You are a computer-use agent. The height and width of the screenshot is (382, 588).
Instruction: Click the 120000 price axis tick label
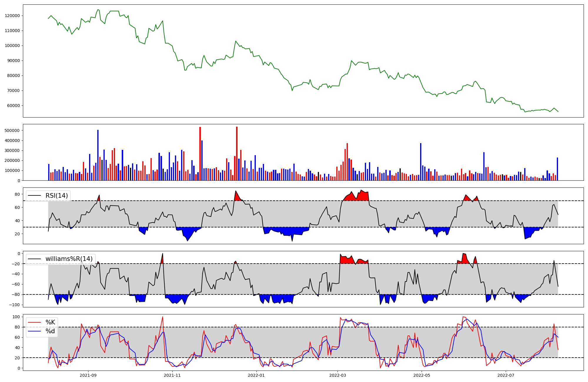click(x=12, y=16)
